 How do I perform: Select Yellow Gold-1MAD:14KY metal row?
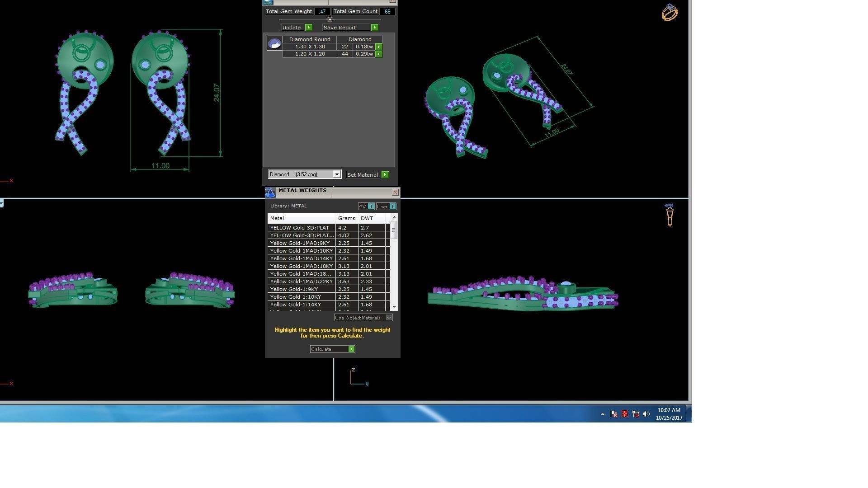(x=301, y=258)
